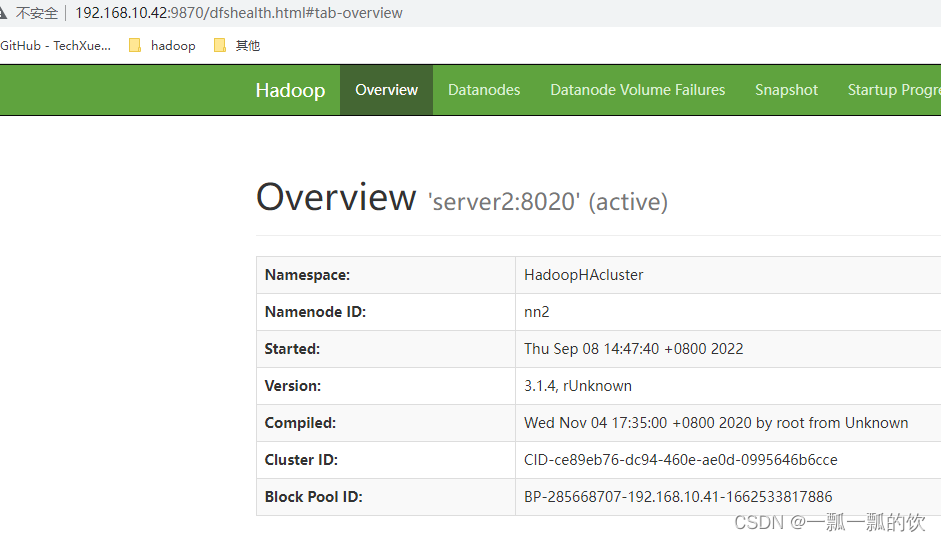Screen dimensions: 941x542
Task: Click the Compiled: label
Action: click(300, 423)
